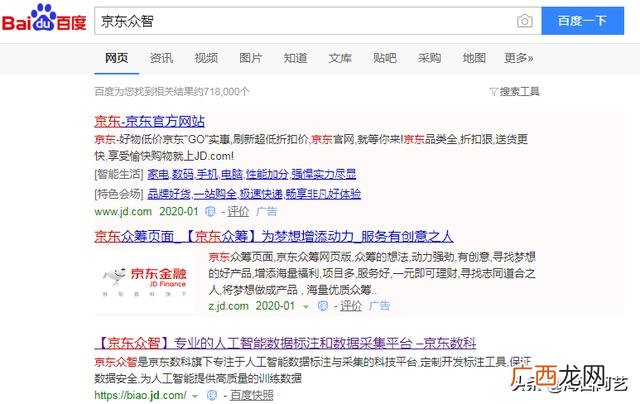Viewport: 640px width, 404px height.
Task: Click 京东金融 JD Finance thumbnail
Action: pyautogui.click(x=144, y=281)
